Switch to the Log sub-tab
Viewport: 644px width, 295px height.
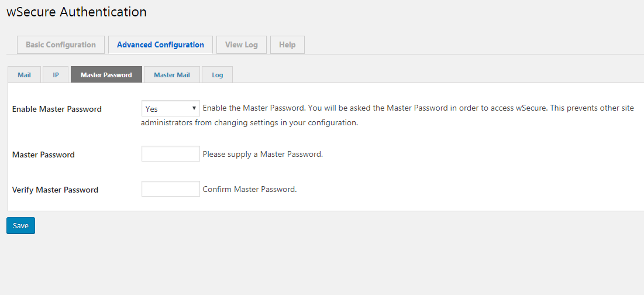217,75
